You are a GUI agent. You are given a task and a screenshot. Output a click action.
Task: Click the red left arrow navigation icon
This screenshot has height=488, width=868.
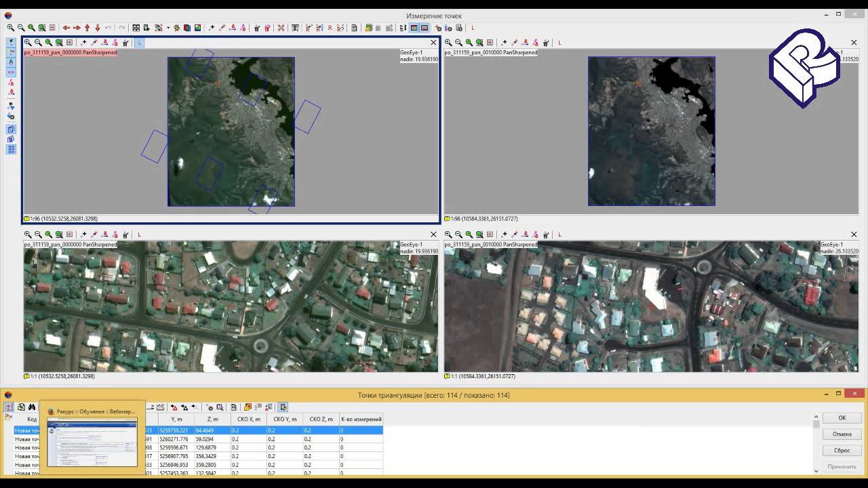(x=66, y=28)
